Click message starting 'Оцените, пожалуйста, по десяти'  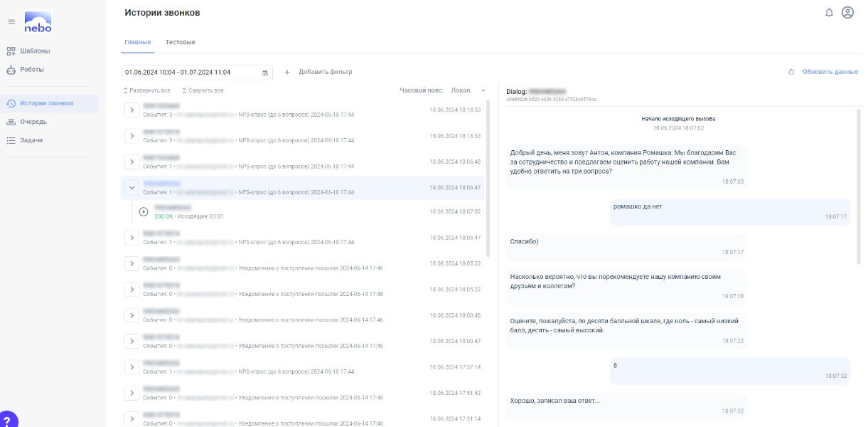(626, 330)
